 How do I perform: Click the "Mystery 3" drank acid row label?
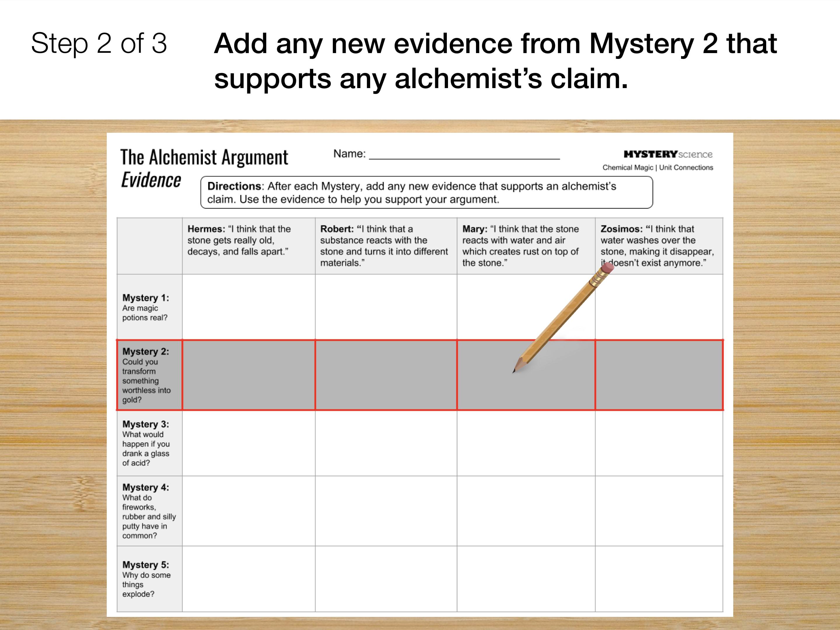tap(150, 443)
